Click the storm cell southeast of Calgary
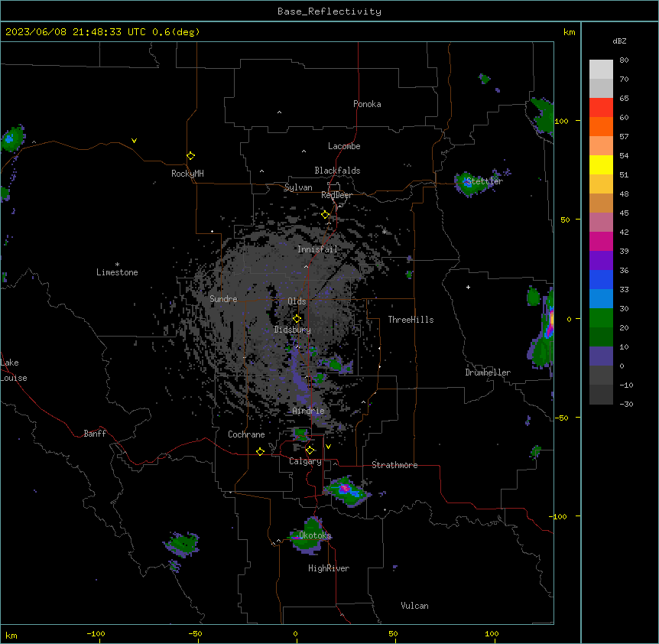Image resolution: width=659 pixels, height=644 pixels. 347,491
